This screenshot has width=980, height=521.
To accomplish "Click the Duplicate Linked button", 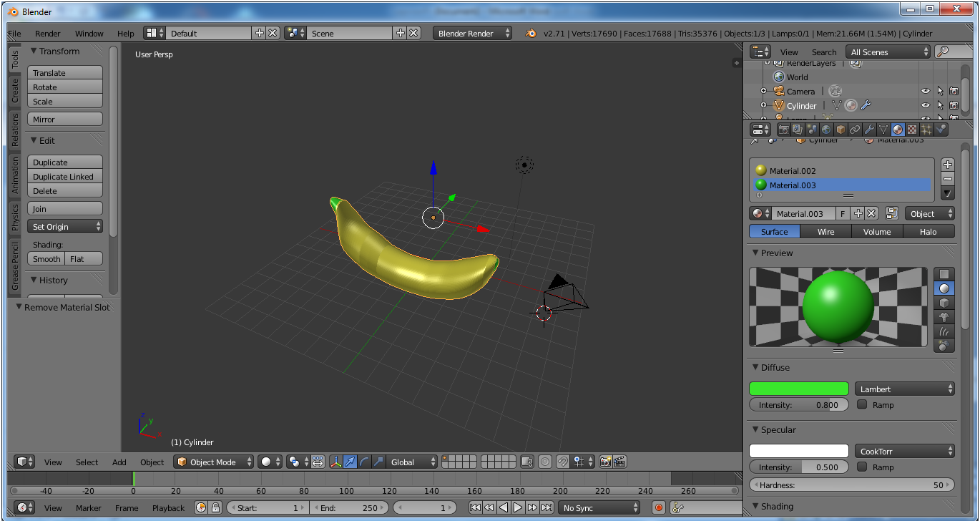I will (x=65, y=177).
